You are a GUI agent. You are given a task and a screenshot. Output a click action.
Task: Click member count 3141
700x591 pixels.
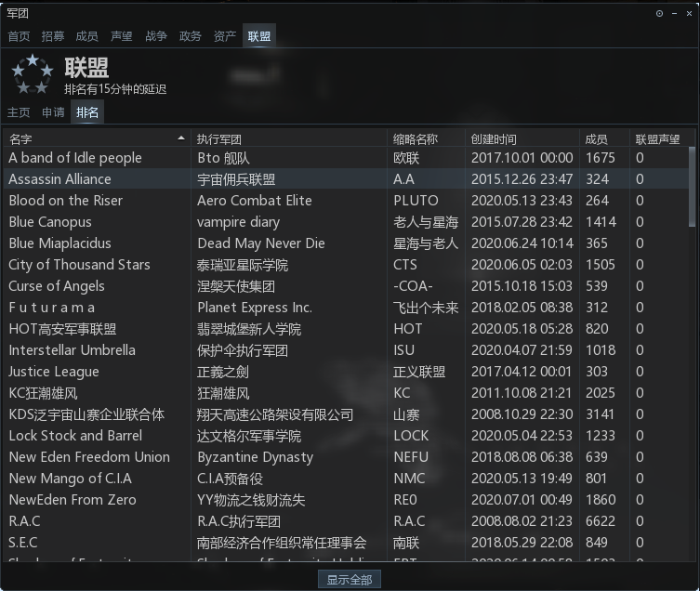[600, 414]
